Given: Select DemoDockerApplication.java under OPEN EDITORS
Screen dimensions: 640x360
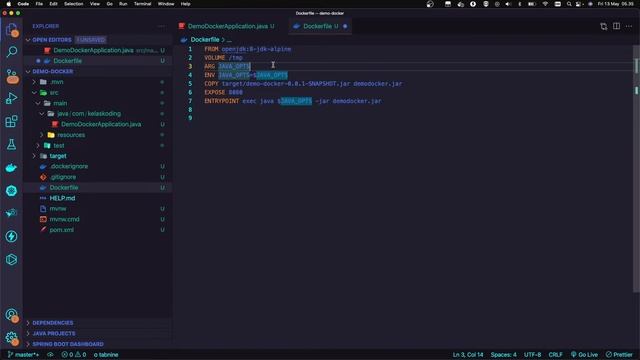Looking at the screenshot, I should [98, 50].
